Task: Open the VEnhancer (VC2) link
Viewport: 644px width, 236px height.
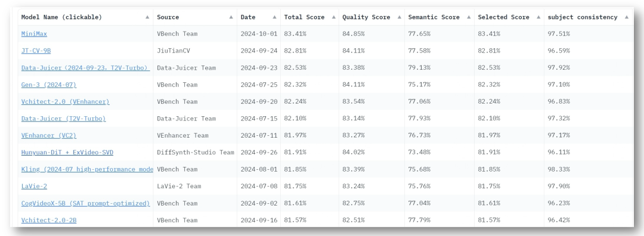Action: coord(49,135)
